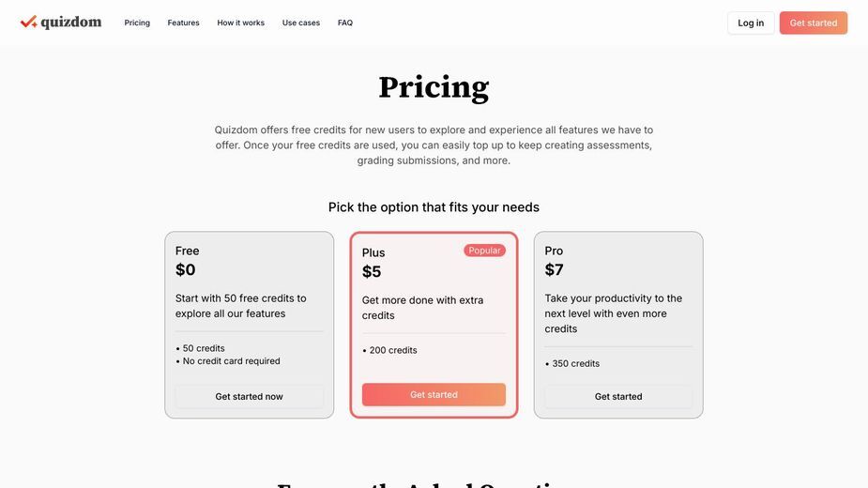Click Get started on Plus plan

pos(434,394)
